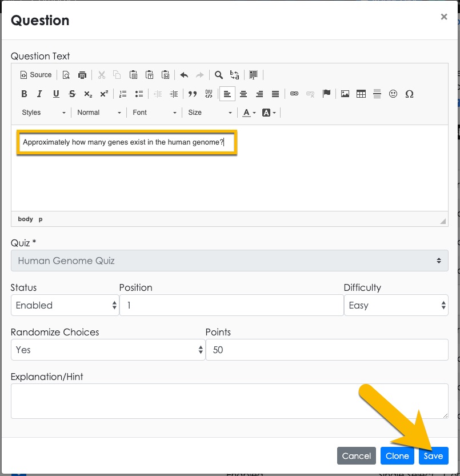
Task: Insert an anchor flag
Action: click(x=326, y=94)
